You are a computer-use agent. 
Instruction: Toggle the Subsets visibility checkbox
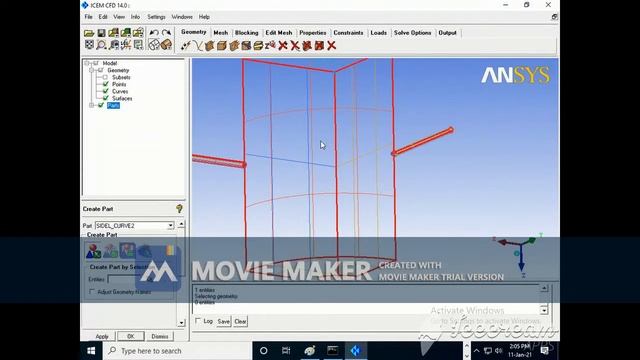click(105, 77)
